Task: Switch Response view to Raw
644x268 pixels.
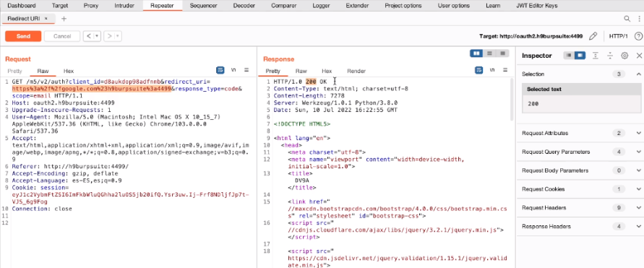Action: click(301, 71)
